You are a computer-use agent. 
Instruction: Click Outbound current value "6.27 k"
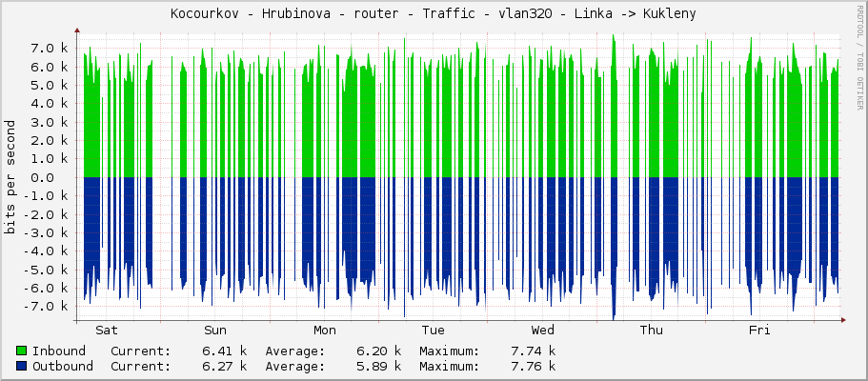pyautogui.click(x=224, y=366)
